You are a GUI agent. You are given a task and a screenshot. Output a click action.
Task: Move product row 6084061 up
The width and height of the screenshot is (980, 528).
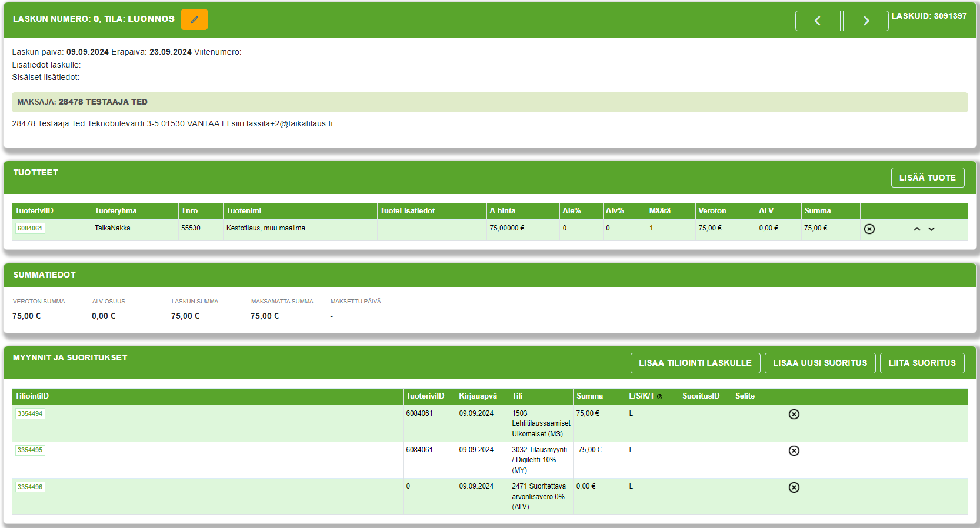point(917,229)
